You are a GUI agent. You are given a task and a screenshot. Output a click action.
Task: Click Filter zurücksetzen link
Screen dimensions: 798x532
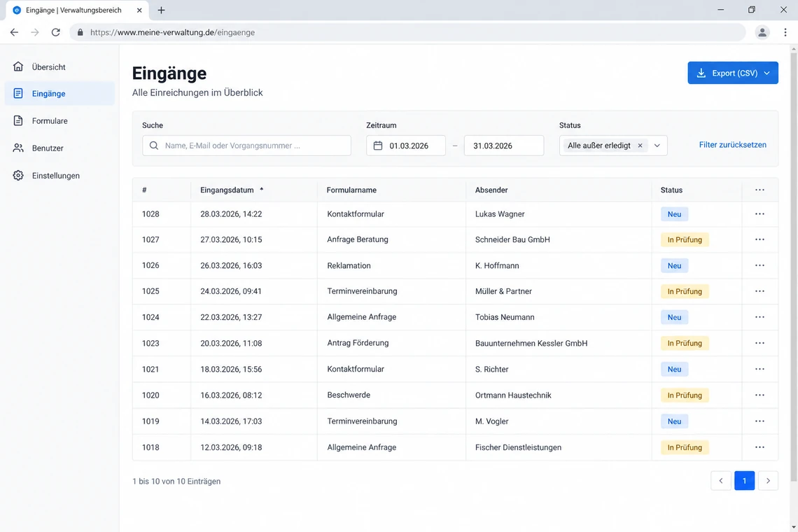coord(732,145)
